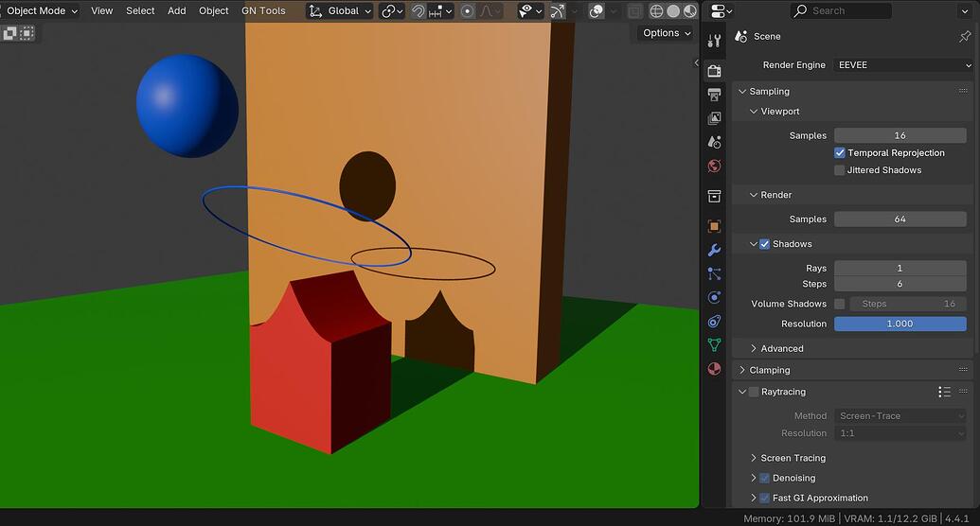Open the Select menu
The height and width of the screenshot is (526, 980).
pyautogui.click(x=140, y=10)
